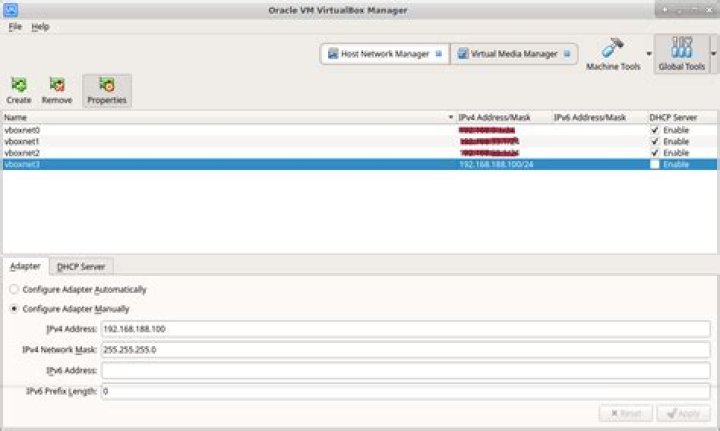This screenshot has height=431, width=720.
Task: Toggle the Properties toolbar icon
Action: coord(107,84)
